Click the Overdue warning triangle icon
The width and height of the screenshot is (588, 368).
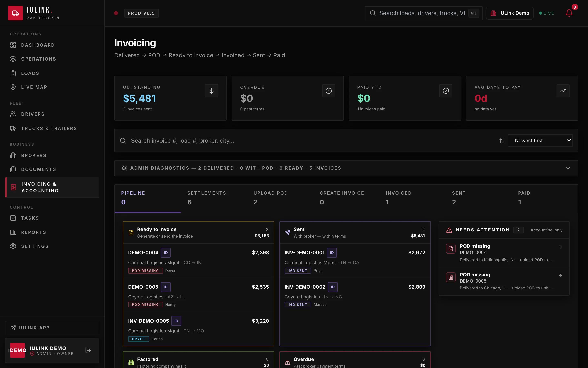tap(287, 362)
